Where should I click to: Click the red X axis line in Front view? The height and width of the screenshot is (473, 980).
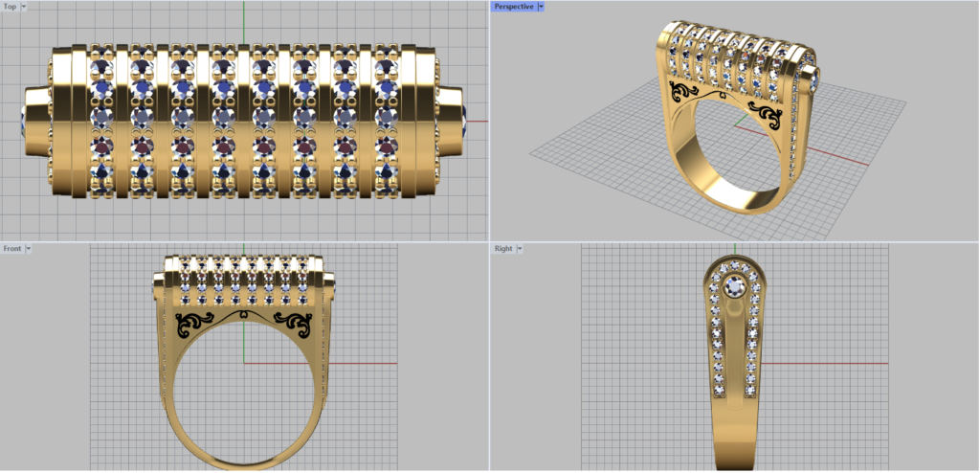pos(364,364)
